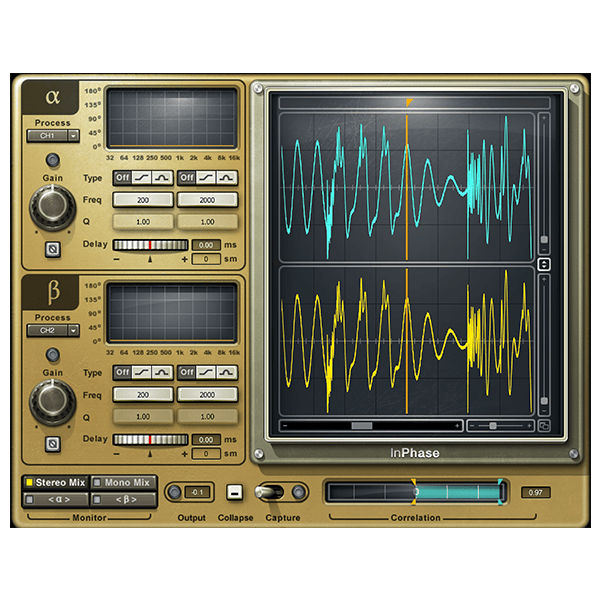The width and height of the screenshot is (600, 600).
Task: Click alpha Freq 200 field
Action: pos(143,200)
